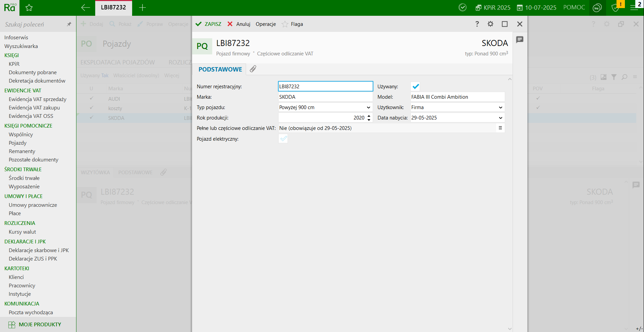Increase Rok produkcji with the stepper arrows
Image resolution: width=644 pixels, height=332 pixels.
[369, 116]
